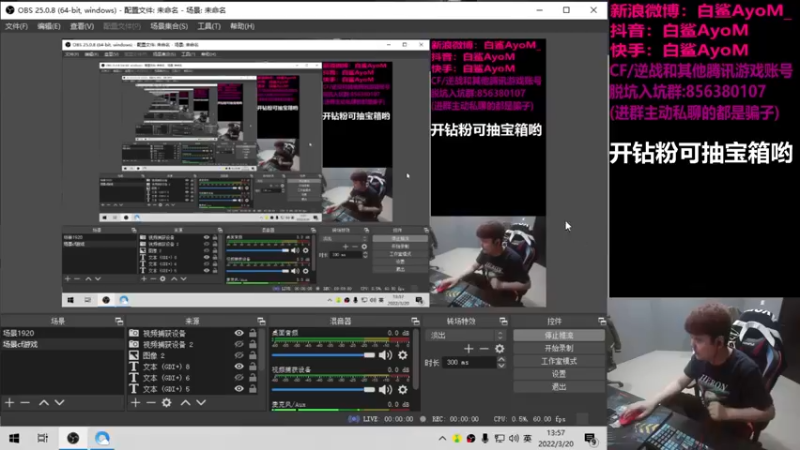Viewport: 800px width, 450px height.
Task: Increase the transition duration with up arrow
Action: tap(502, 359)
